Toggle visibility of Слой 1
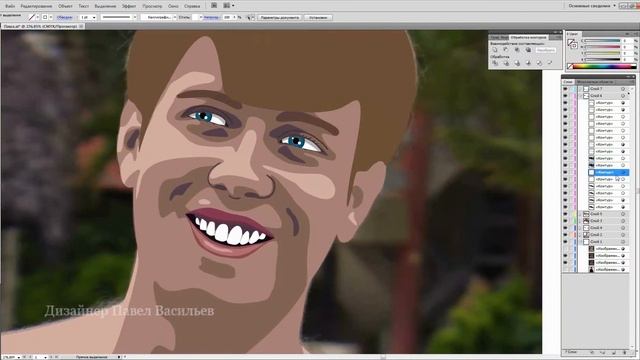This screenshot has height=360, width=640. (565, 242)
